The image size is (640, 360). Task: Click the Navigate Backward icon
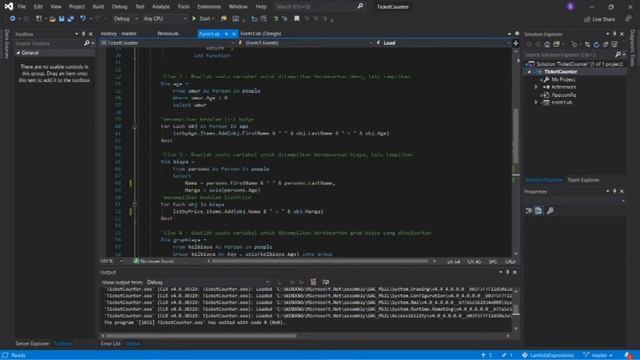pyautogui.click(x=13, y=19)
